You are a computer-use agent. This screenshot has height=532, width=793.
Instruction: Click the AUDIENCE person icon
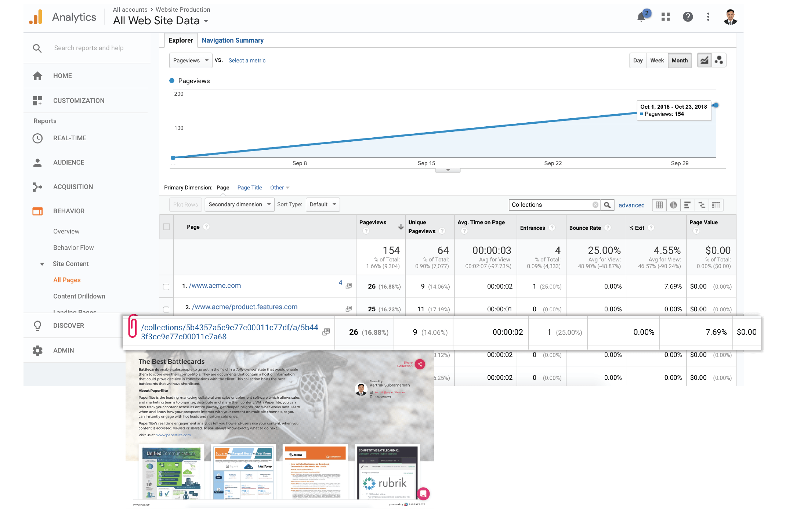[x=37, y=163]
